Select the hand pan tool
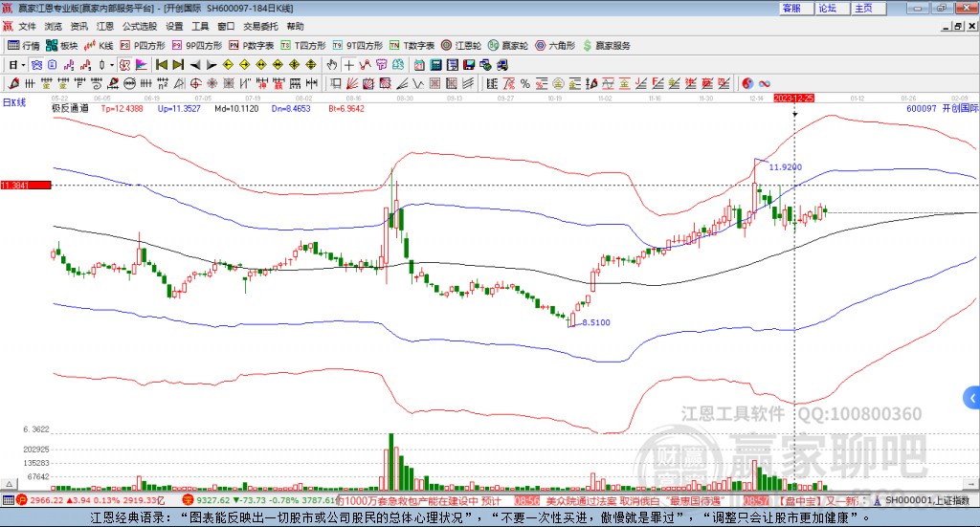The height and width of the screenshot is (527, 980). click(x=332, y=65)
